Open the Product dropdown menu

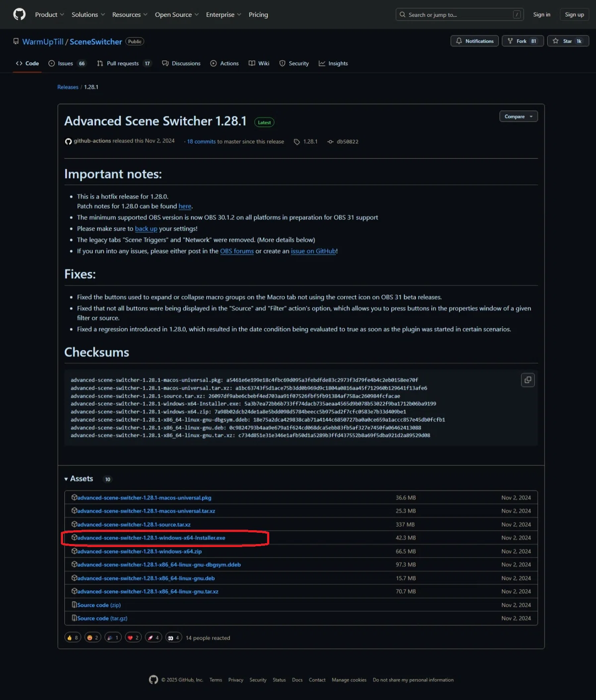(x=50, y=15)
